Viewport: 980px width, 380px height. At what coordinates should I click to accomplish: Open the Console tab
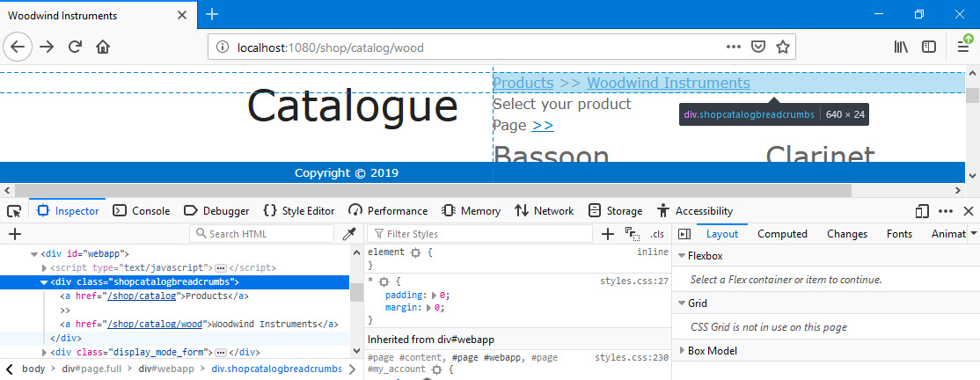pos(141,211)
